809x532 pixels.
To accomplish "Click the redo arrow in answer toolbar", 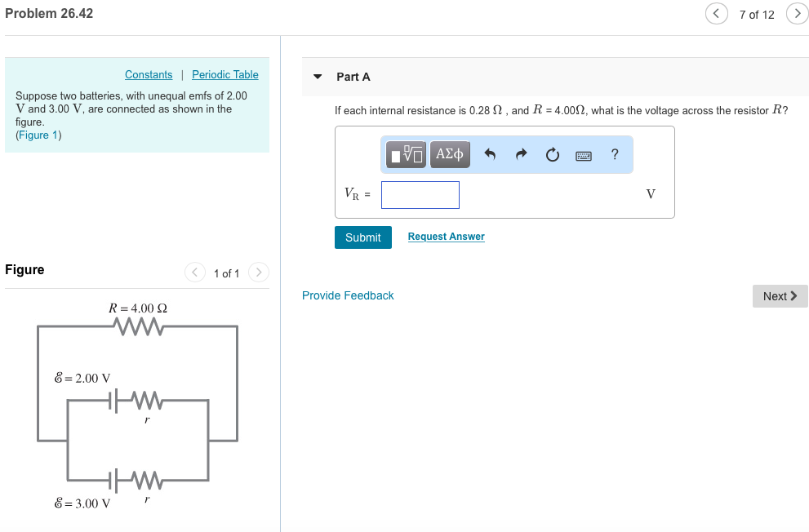I will (x=521, y=154).
